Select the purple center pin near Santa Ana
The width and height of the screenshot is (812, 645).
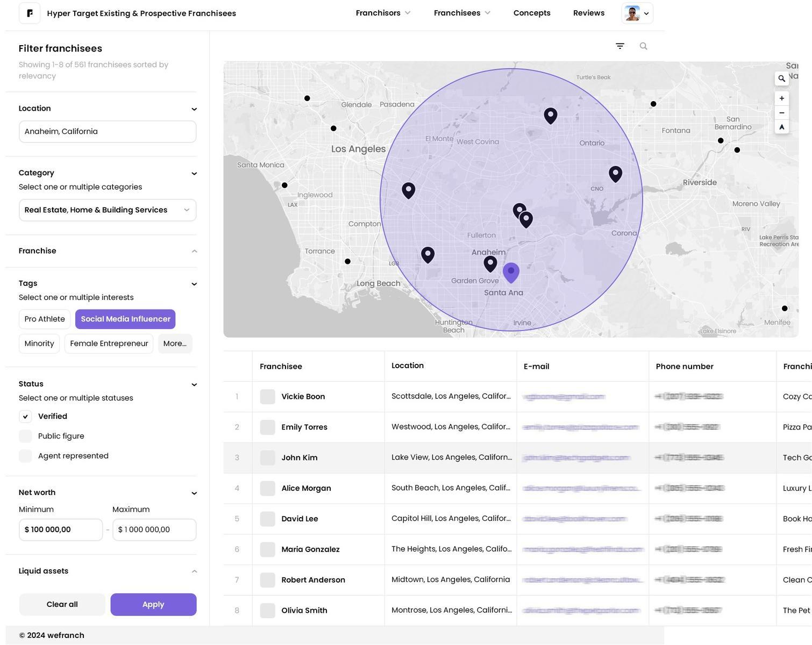pyautogui.click(x=511, y=273)
